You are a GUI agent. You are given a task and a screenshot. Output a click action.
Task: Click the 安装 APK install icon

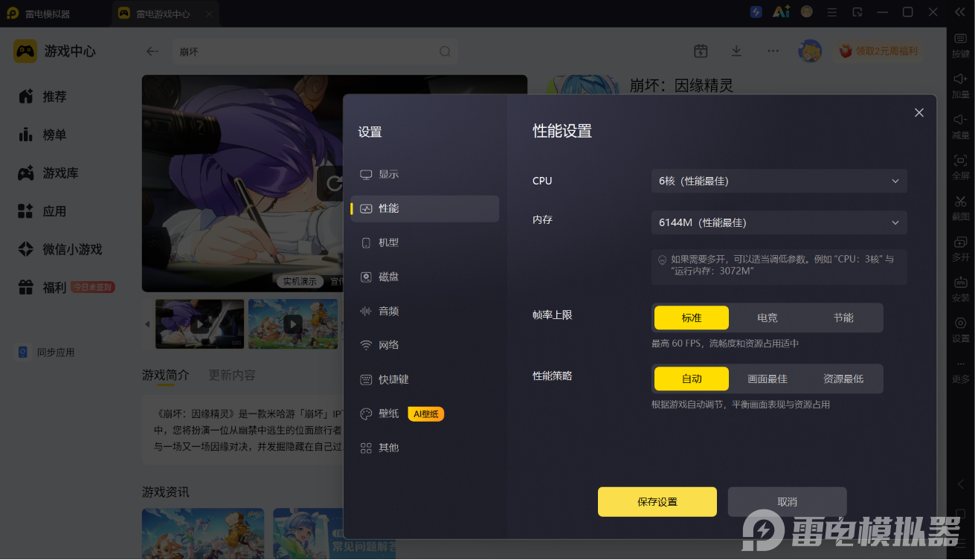[x=960, y=283]
